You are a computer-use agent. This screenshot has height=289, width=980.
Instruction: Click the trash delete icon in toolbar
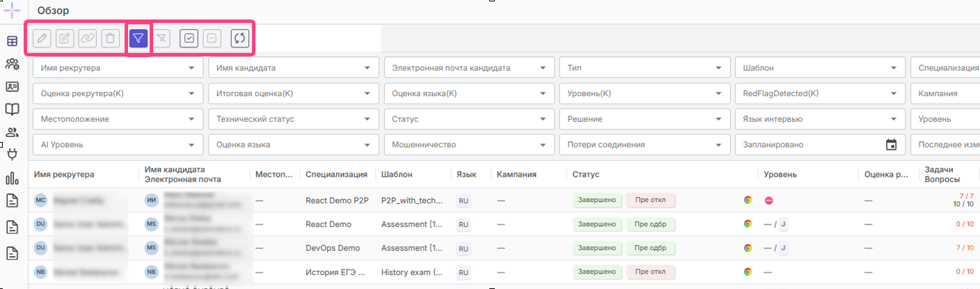point(110,38)
